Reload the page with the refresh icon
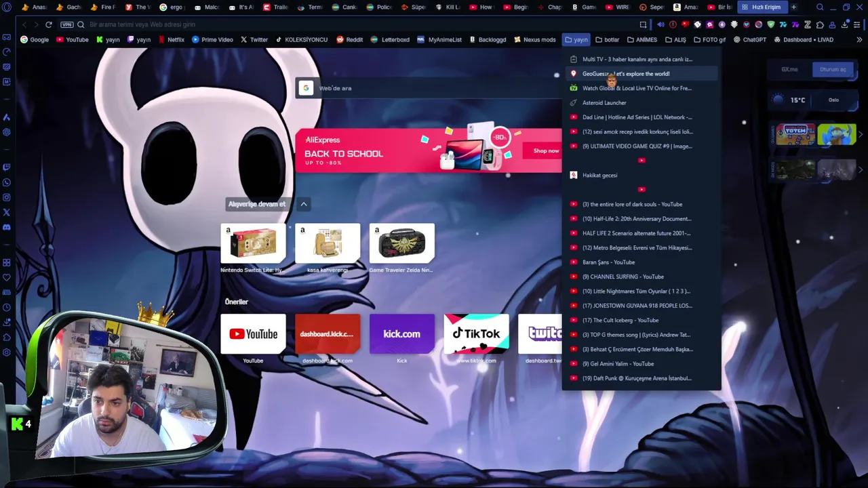 point(49,24)
